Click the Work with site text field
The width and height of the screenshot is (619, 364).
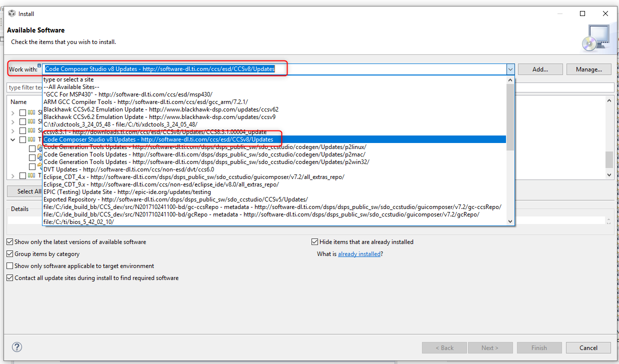point(274,69)
